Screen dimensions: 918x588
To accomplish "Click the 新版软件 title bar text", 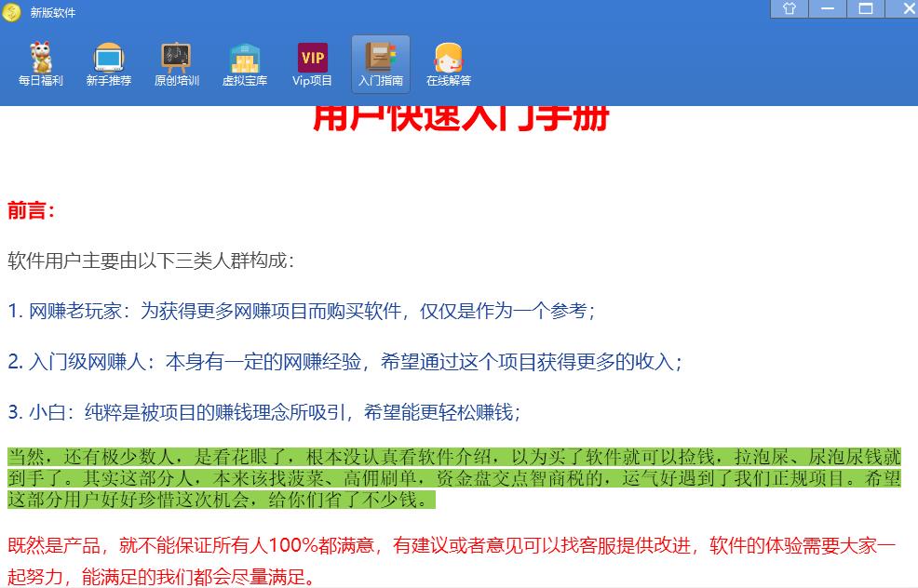I will tap(53, 13).
